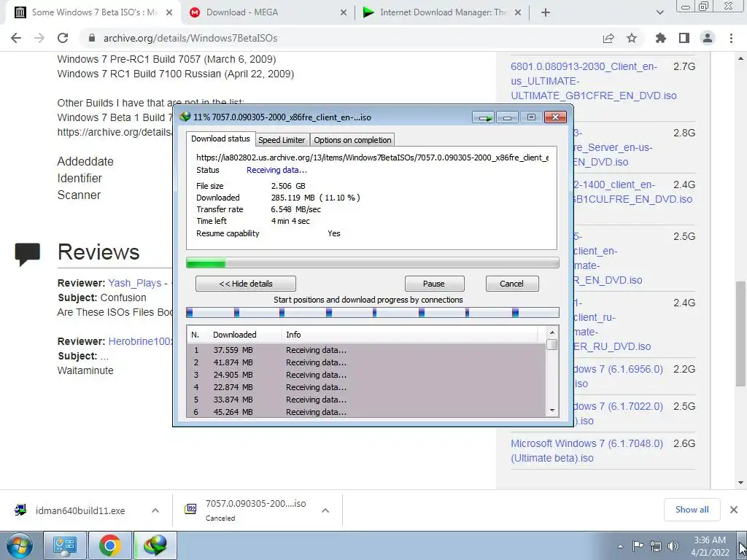Toggle the Chrome side panel icon
This screenshot has width=747, height=560.
(684, 38)
